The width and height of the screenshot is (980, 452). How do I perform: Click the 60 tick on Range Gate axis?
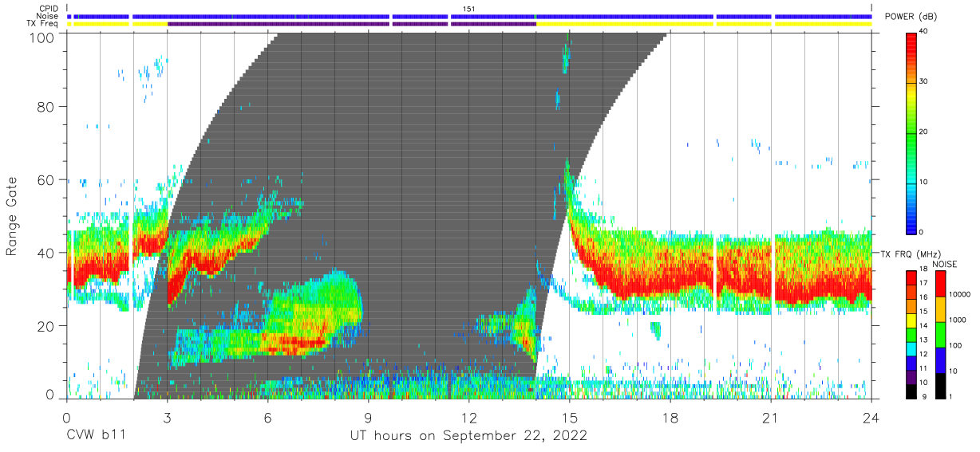coord(46,180)
